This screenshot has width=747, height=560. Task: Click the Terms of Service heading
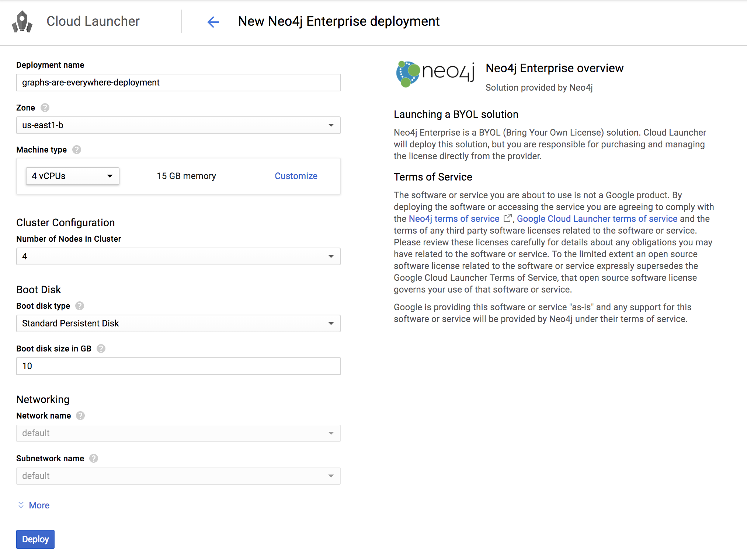point(433,177)
